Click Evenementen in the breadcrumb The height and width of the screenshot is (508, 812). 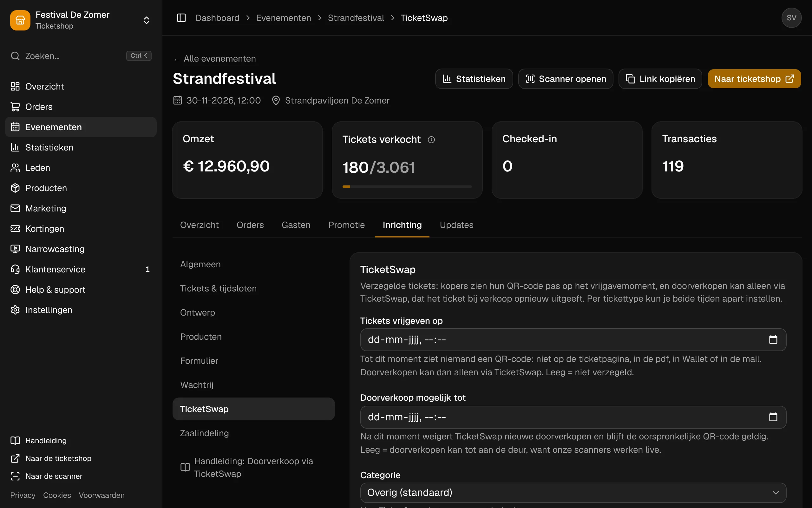click(x=284, y=18)
